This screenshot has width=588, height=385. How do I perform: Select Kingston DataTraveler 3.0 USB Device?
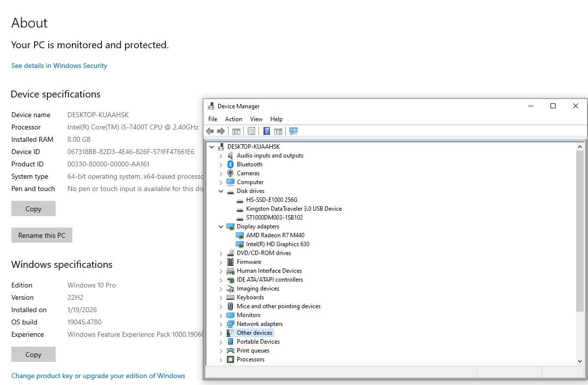[294, 209]
